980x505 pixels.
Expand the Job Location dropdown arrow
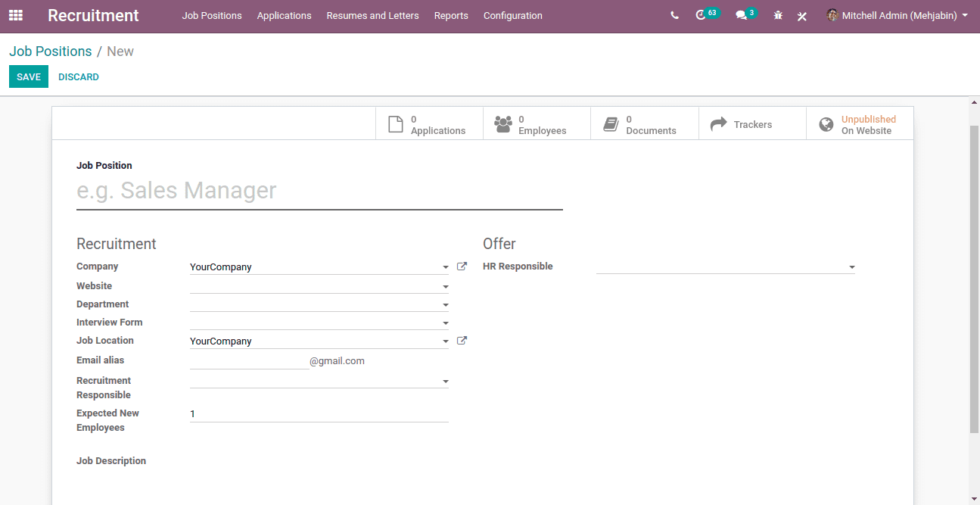click(x=445, y=341)
